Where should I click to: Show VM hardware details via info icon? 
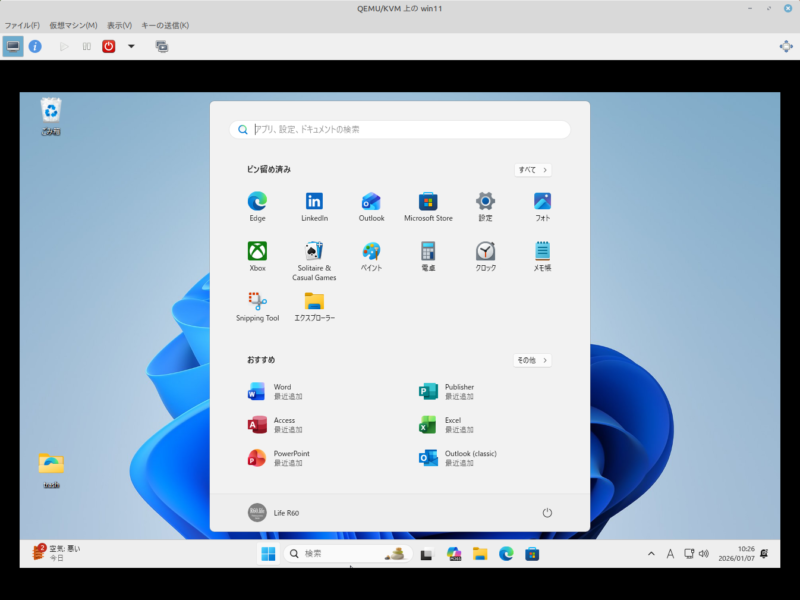[35, 46]
